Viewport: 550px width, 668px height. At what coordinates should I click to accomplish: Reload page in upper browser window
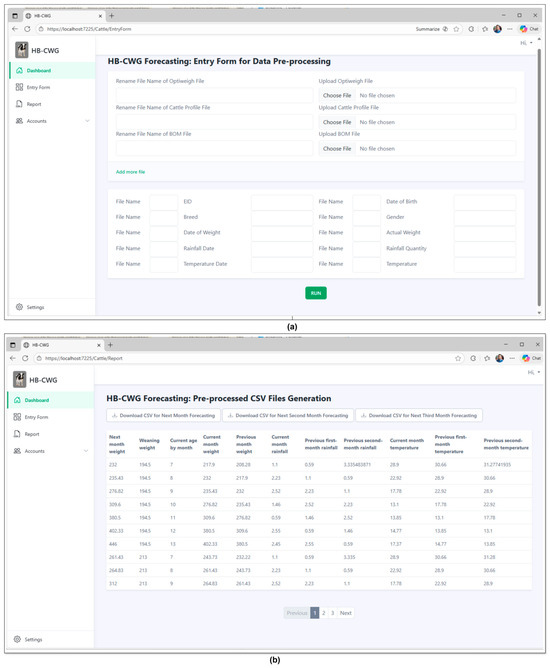(x=27, y=29)
